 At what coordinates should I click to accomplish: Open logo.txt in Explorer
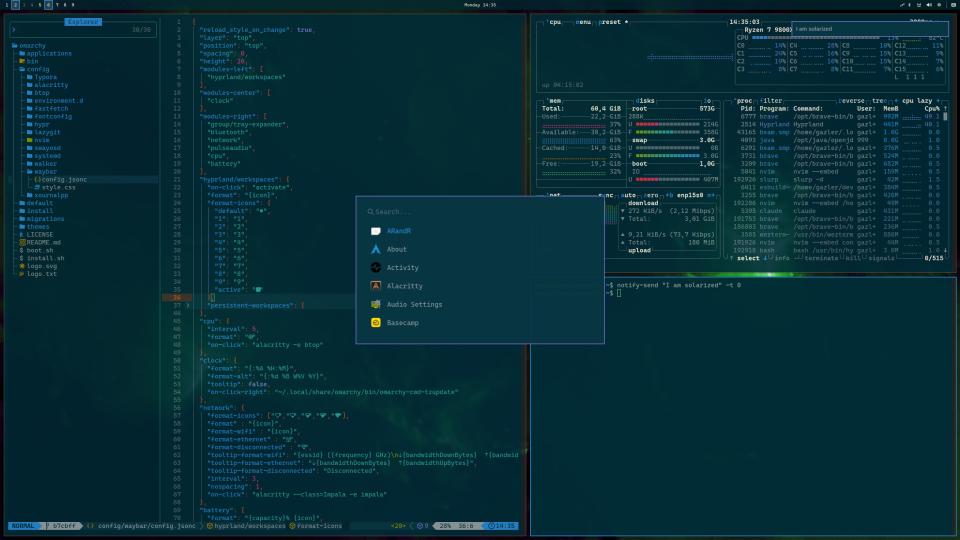pos(38,274)
